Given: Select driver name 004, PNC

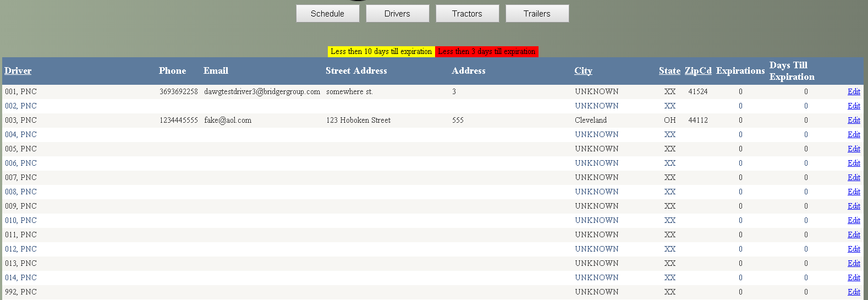Looking at the screenshot, I should 21,134.
